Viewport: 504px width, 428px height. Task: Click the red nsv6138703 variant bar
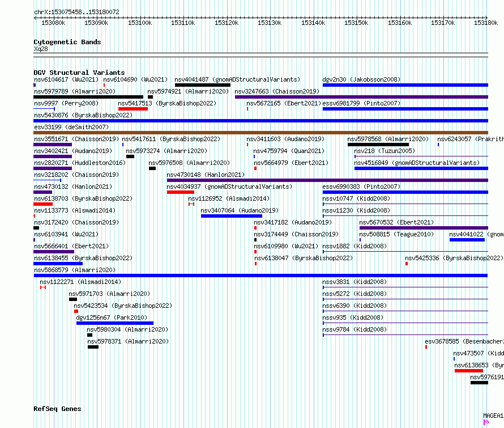pos(43,204)
